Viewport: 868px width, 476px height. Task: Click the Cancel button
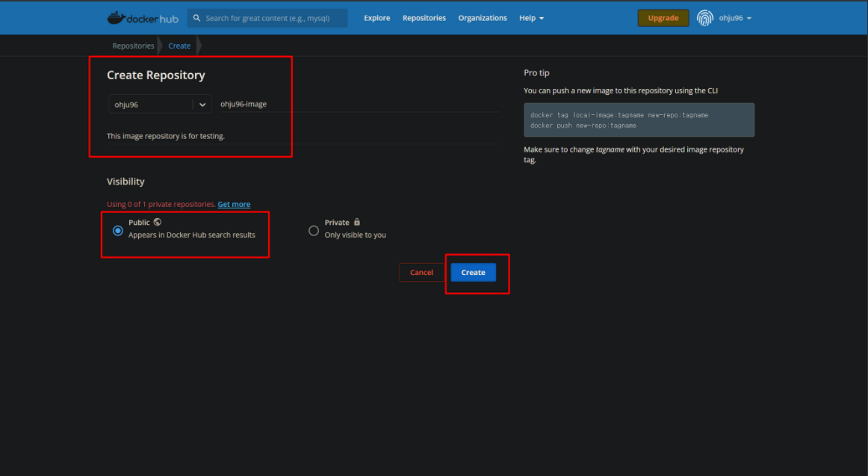421,272
